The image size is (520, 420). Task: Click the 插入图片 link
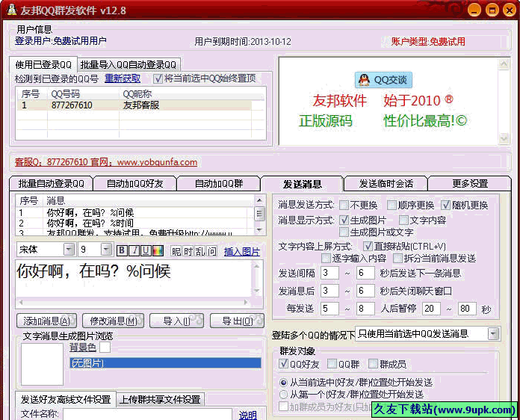[x=242, y=252]
